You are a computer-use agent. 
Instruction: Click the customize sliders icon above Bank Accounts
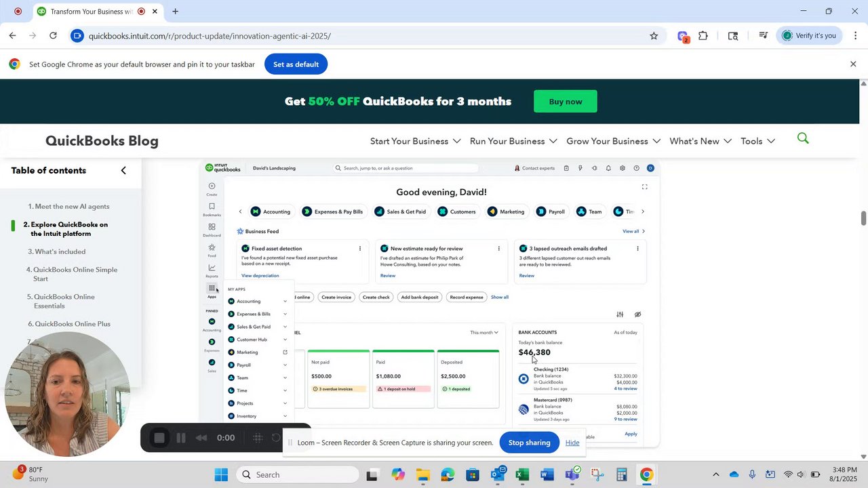620,314
